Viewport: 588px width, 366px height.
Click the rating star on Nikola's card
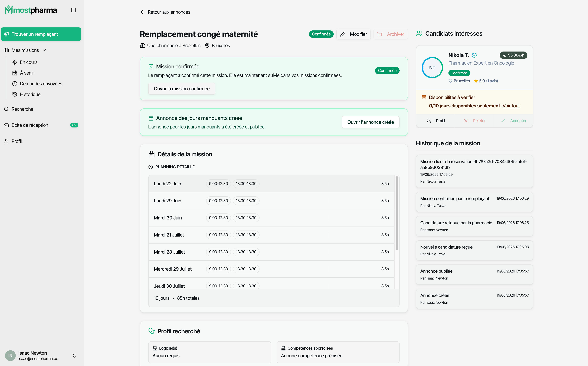point(476,81)
